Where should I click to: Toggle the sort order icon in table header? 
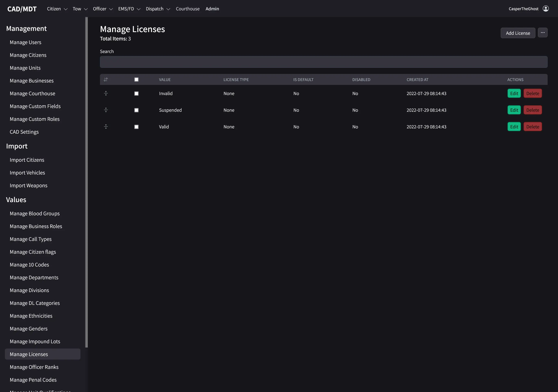point(106,79)
